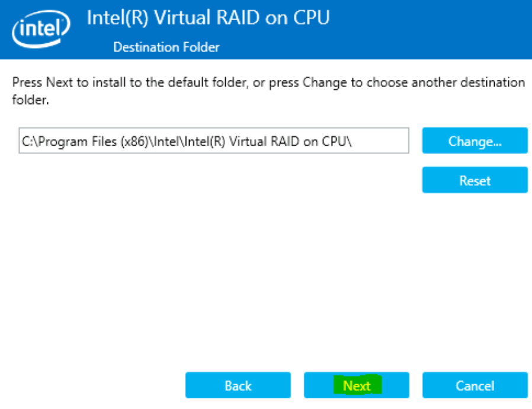Click the "Destination Folder" subtitle text

(x=166, y=47)
